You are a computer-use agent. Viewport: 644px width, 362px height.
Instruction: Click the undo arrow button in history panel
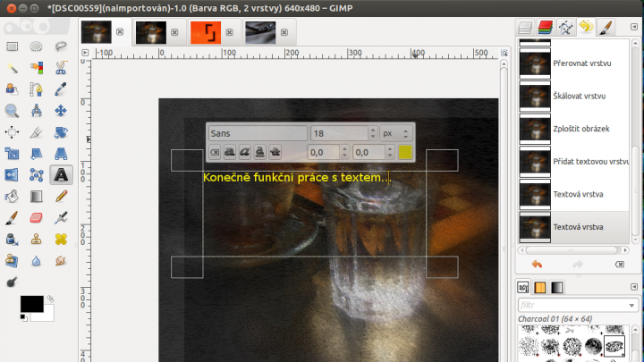click(537, 265)
